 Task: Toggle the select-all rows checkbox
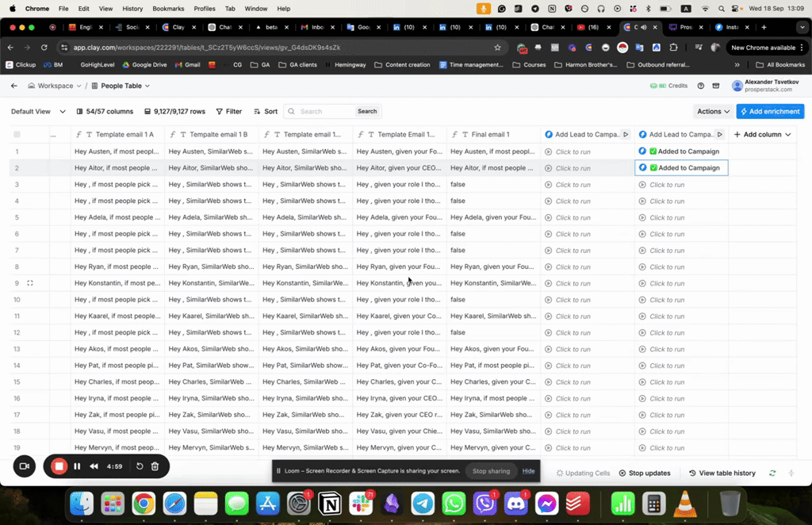pyautogui.click(x=17, y=135)
